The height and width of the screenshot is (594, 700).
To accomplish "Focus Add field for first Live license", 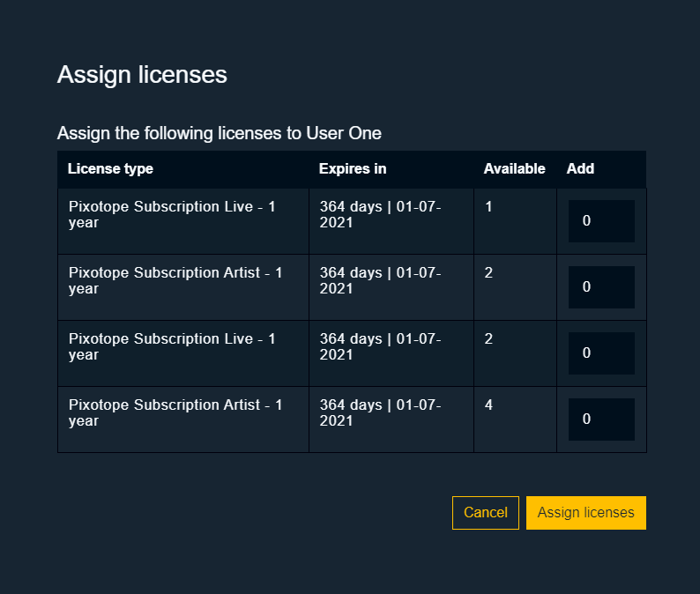I will click(601, 221).
